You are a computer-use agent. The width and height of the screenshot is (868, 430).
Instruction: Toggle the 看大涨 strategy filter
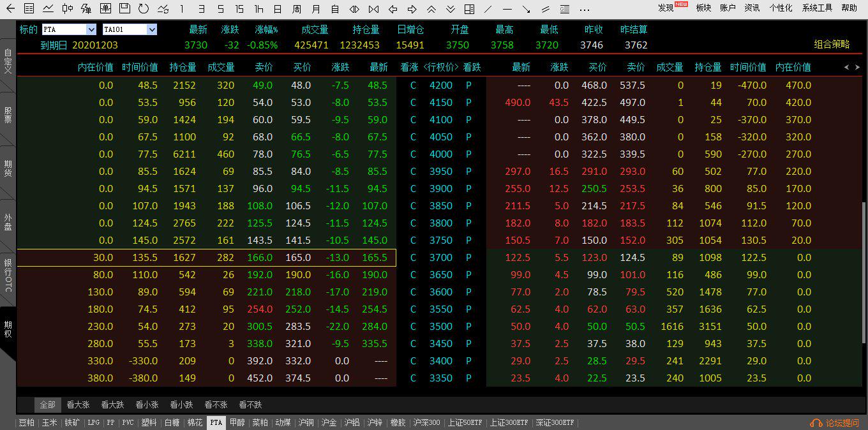point(77,404)
